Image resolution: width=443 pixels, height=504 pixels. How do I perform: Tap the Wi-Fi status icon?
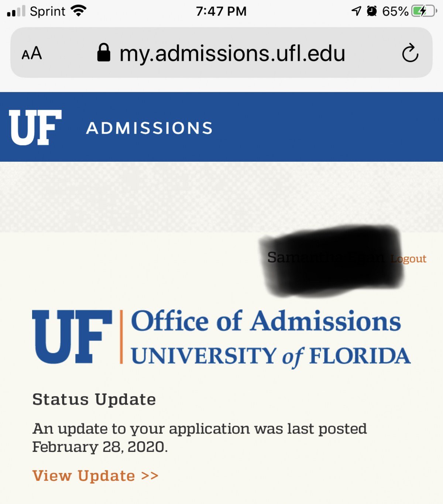point(78,11)
